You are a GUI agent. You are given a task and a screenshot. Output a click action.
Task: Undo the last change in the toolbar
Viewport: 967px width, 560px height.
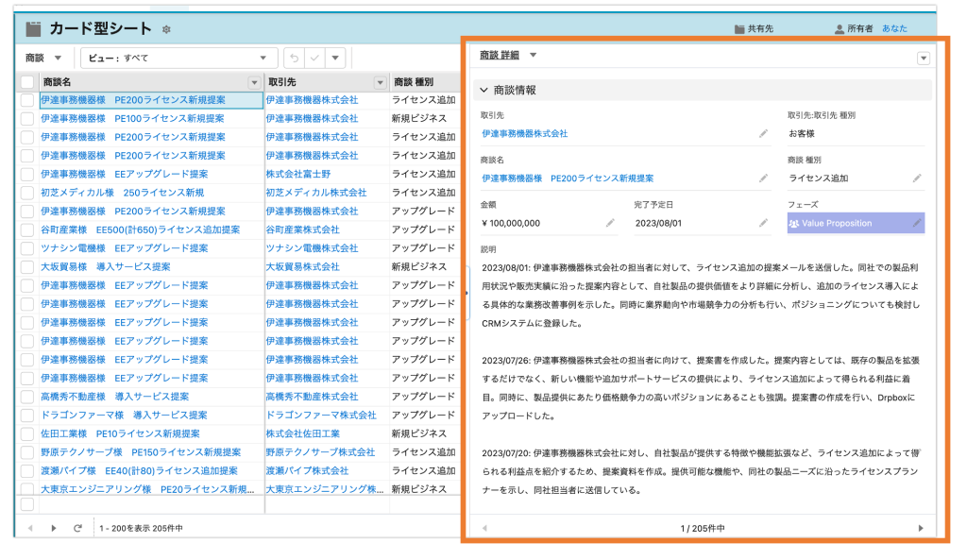coord(295,58)
